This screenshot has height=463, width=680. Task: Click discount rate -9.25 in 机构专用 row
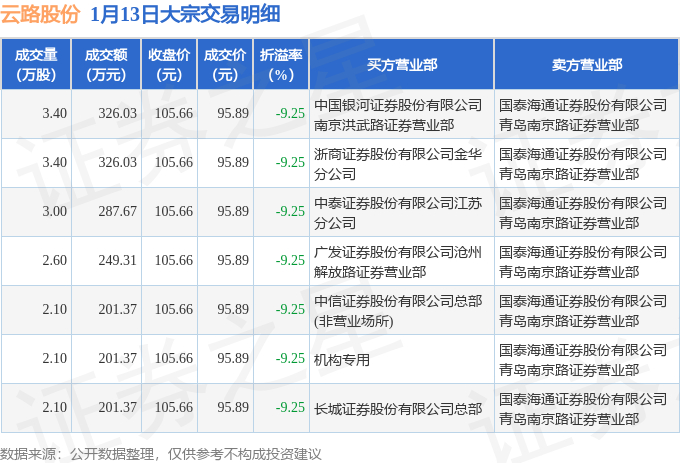[290, 358]
